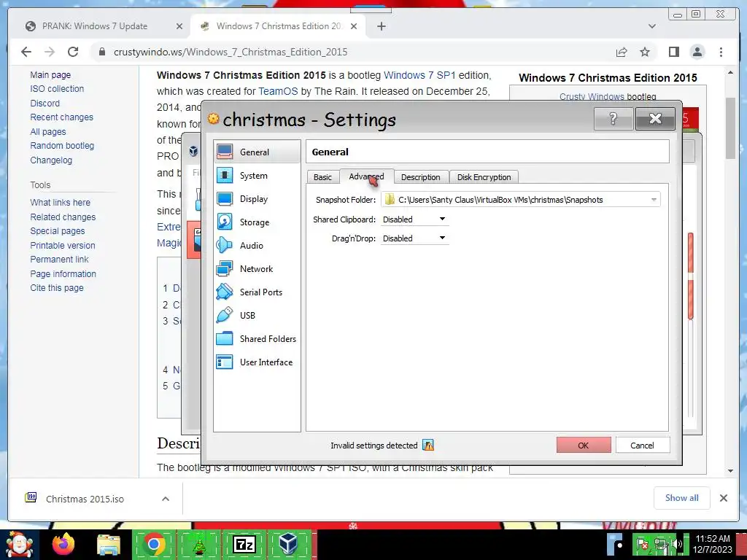The height and width of the screenshot is (560, 747).
Task: Click Cancel in the Settings dialog
Action: point(642,446)
